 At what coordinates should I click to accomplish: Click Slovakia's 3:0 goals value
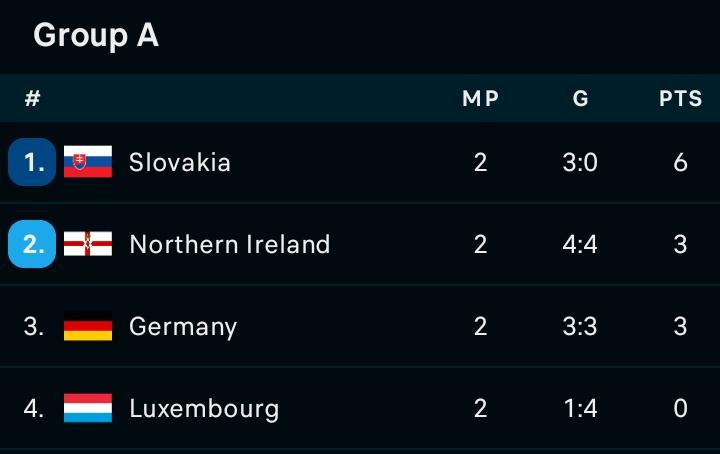pyautogui.click(x=580, y=162)
